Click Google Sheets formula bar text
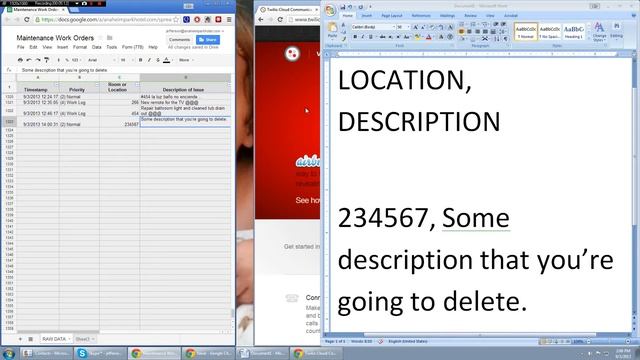The height and width of the screenshot is (360, 640). click(64, 70)
